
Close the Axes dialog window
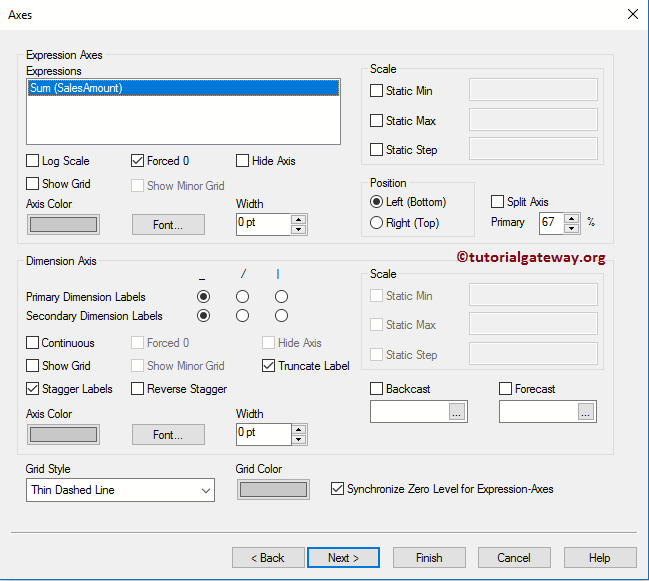(632, 14)
